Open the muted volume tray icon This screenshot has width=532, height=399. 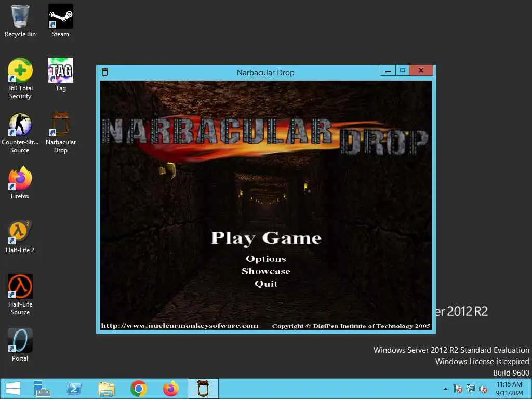coord(483,389)
